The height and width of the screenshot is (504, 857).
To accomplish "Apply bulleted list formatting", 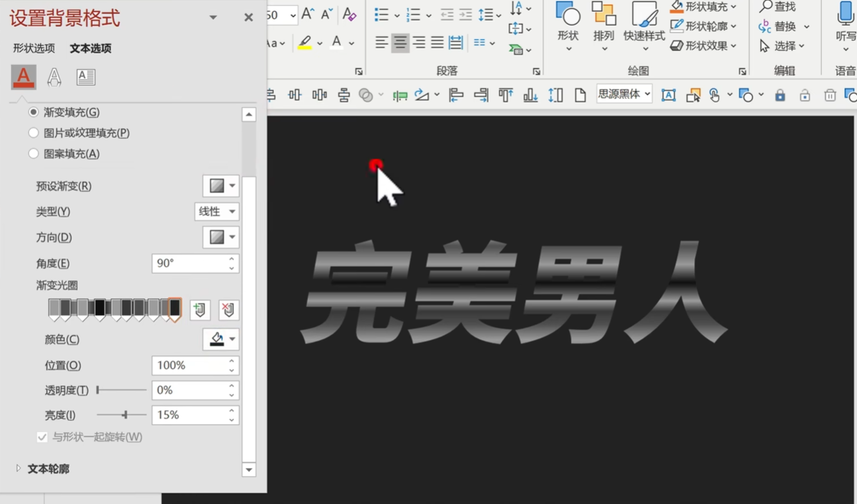I will coord(382,14).
